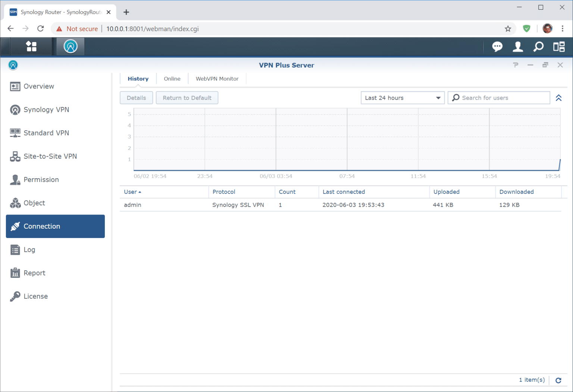573x392 pixels.
Task: Reload the browser page
Action: (x=41, y=29)
